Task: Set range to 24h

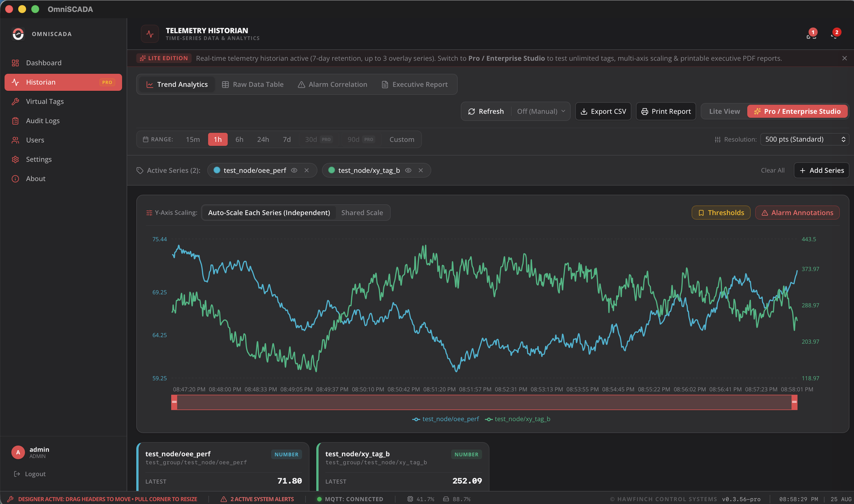Action: (263, 139)
